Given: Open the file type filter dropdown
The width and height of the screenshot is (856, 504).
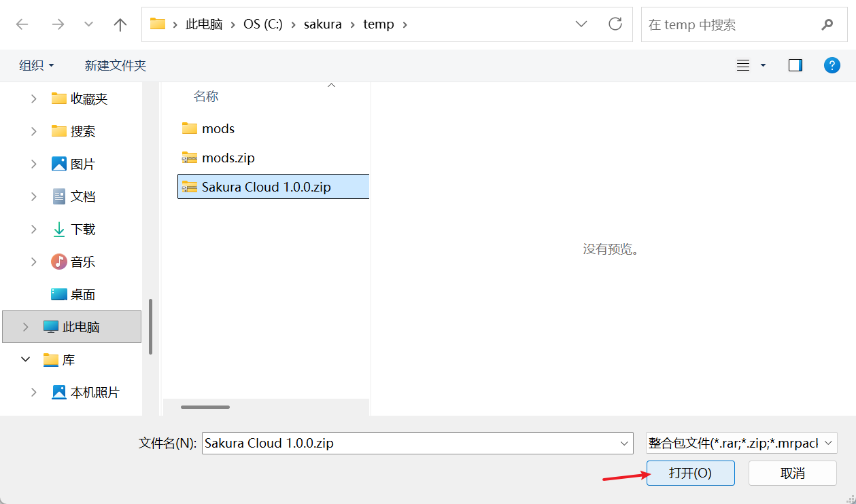Looking at the screenshot, I should click(x=741, y=443).
